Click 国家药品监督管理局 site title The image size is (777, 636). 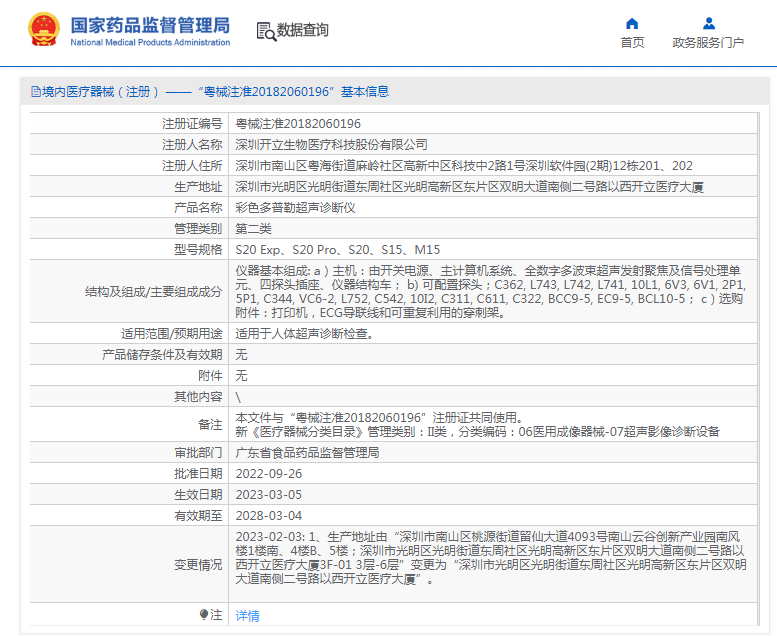150,25
